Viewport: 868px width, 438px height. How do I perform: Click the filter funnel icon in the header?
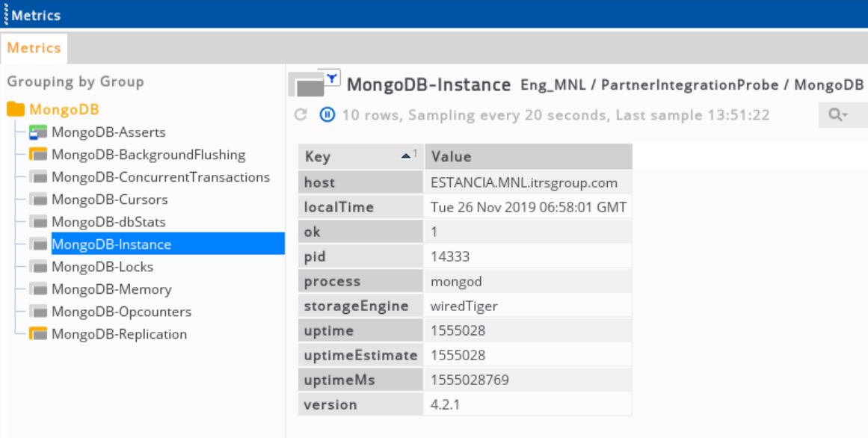331,77
